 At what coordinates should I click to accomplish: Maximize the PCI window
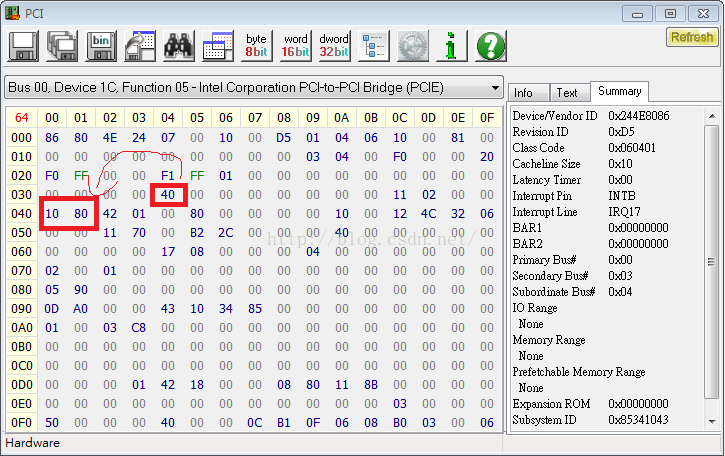tap(670, 14)
